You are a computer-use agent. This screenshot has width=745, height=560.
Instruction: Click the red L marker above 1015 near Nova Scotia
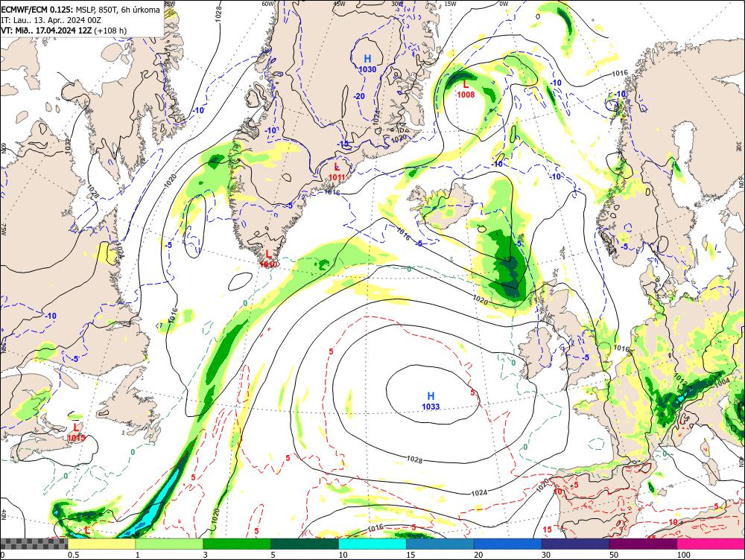click(x=76, y=428)
